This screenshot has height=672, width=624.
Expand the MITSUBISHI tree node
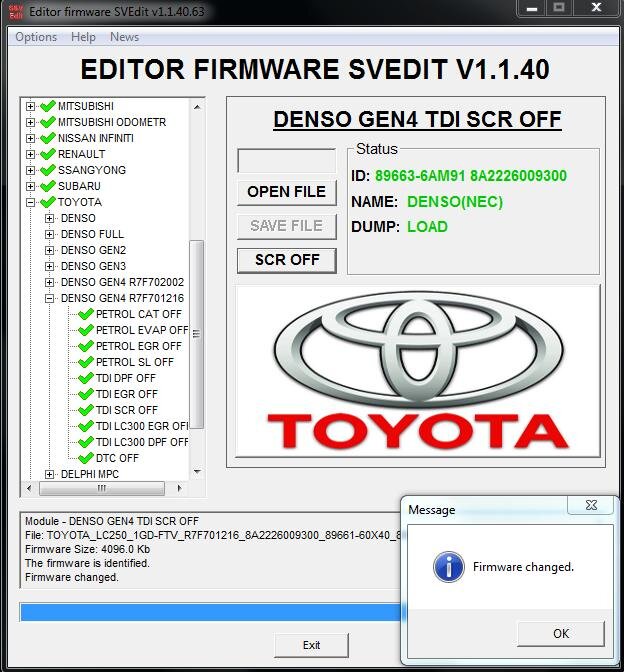(30, 106)
